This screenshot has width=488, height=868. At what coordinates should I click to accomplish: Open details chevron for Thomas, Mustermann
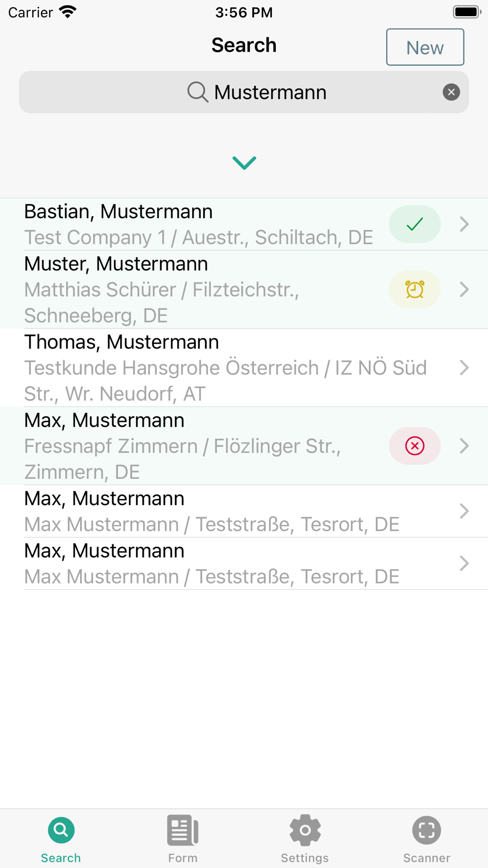coord(464,368)
